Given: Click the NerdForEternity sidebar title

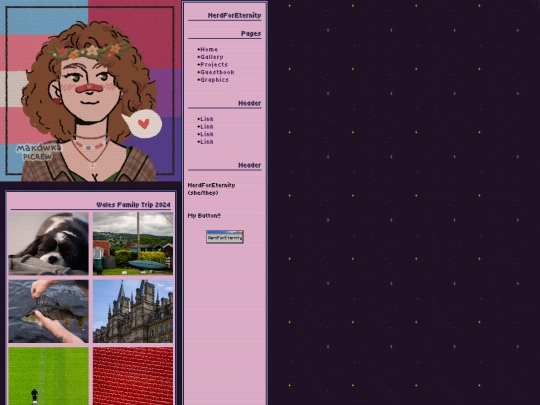Looking at the screenshot, I should click(234, 15).
